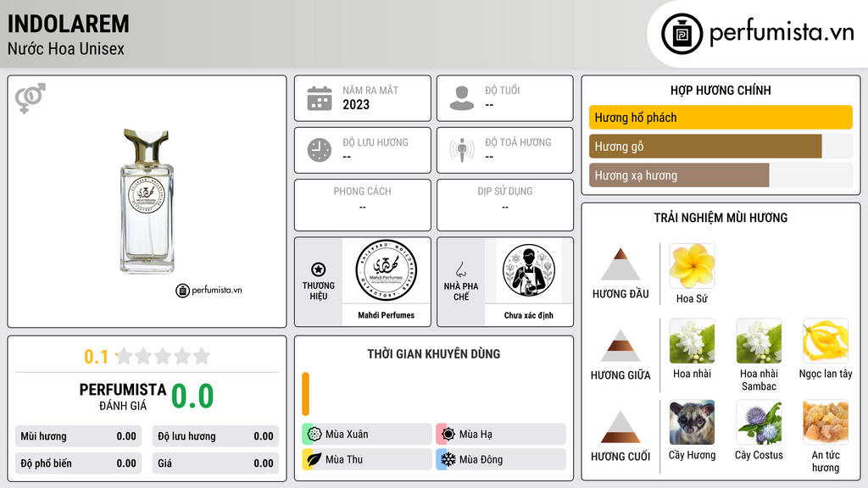
Task: Click the Hợp hương chính heading
Action: [x=721, y=90]
